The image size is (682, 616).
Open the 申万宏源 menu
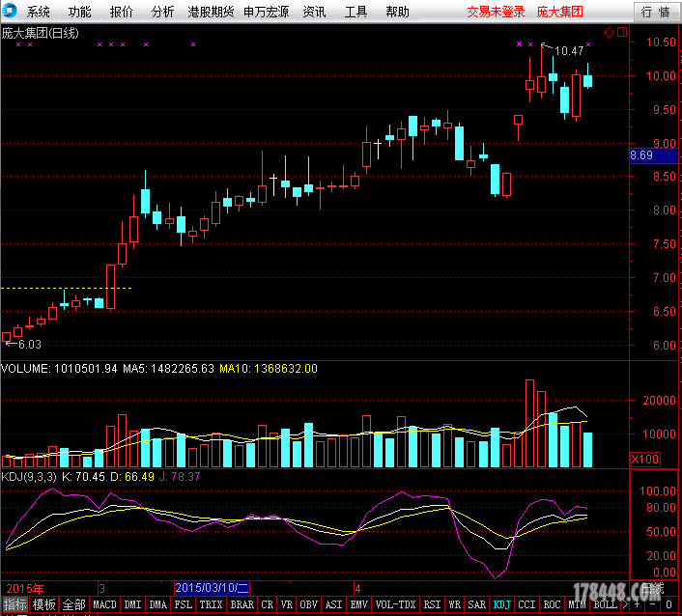tap(267, 12)
